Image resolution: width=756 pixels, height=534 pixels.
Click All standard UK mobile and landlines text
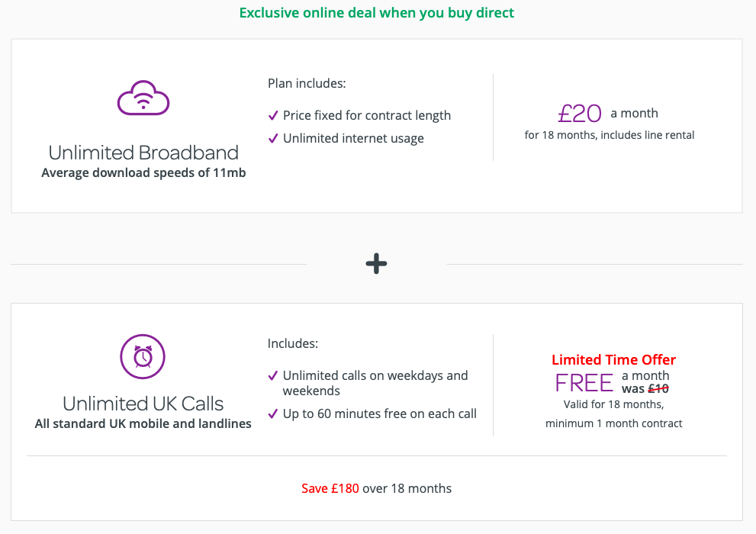click(143, 423)
